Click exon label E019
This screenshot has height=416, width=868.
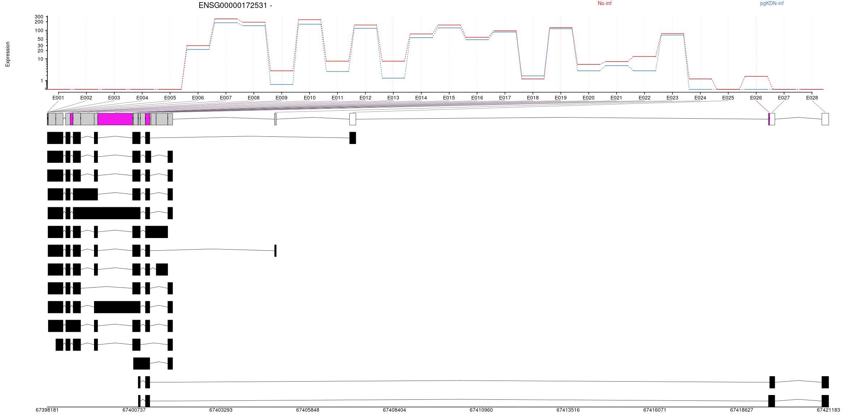(x=561, y=98)
